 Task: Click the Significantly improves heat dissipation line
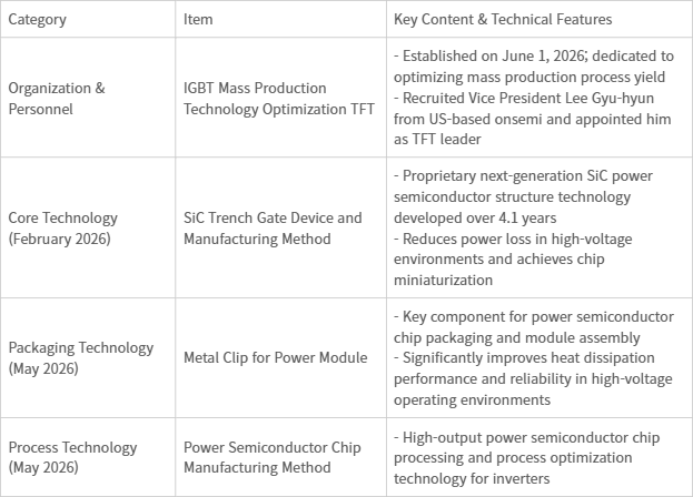(x=533, y=379)
